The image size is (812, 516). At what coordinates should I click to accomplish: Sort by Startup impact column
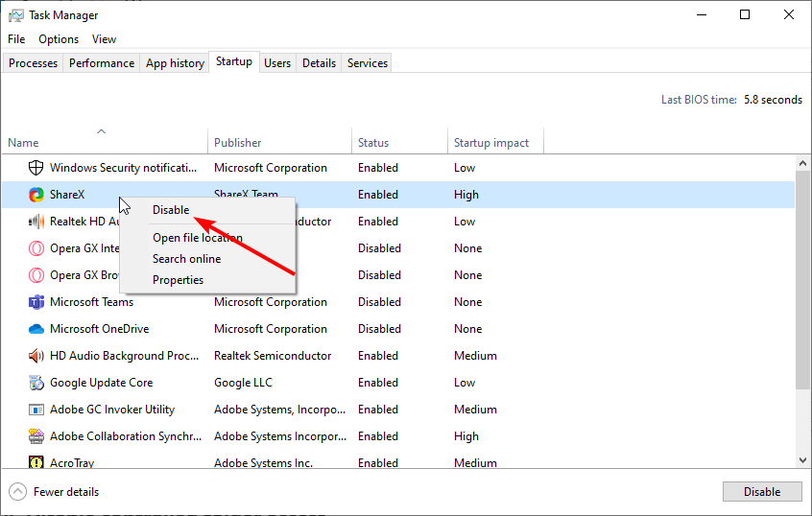491,143
